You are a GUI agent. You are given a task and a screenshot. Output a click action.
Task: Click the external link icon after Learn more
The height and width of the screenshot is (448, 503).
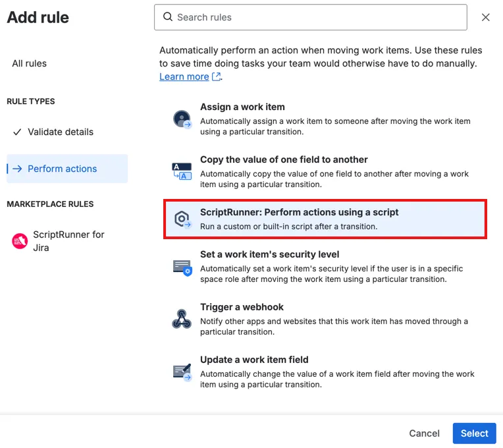click(x=216, y=76)
